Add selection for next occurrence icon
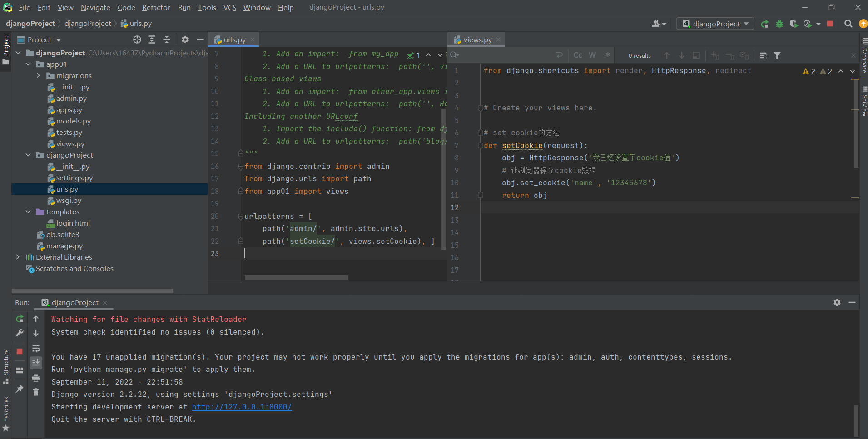Screen dimensions: 868x439 (715, 55)
